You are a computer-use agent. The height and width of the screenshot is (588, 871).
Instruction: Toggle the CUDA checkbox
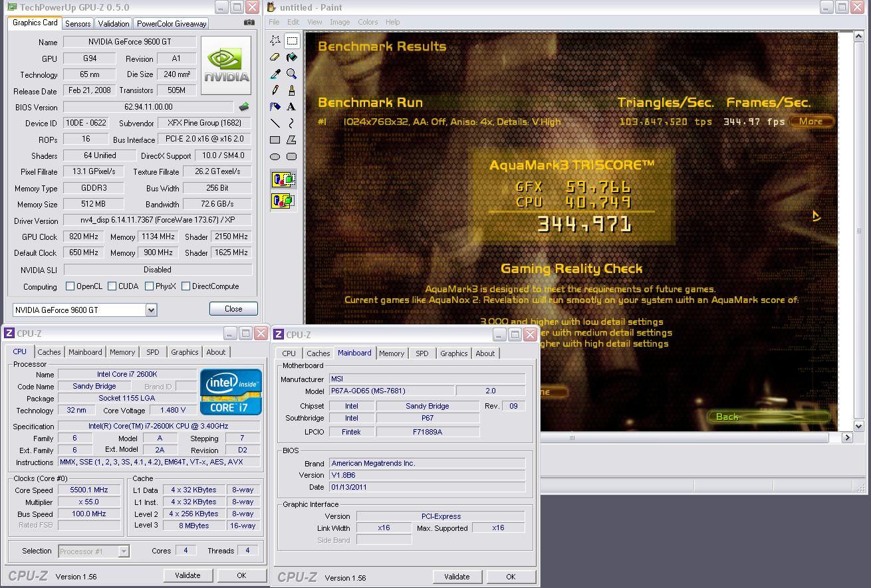click(x=112, y=286)
